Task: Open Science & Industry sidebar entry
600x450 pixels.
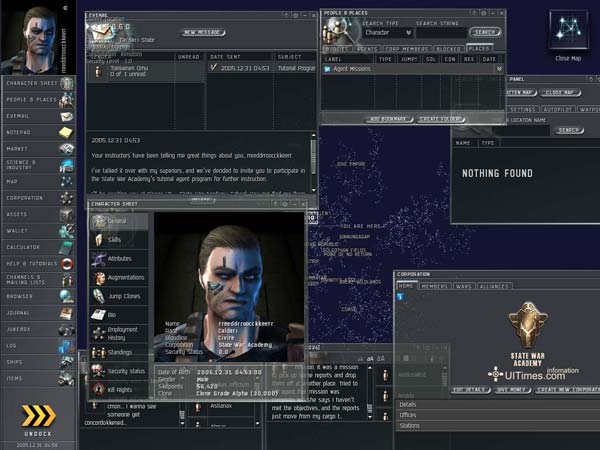Action: 38,165
